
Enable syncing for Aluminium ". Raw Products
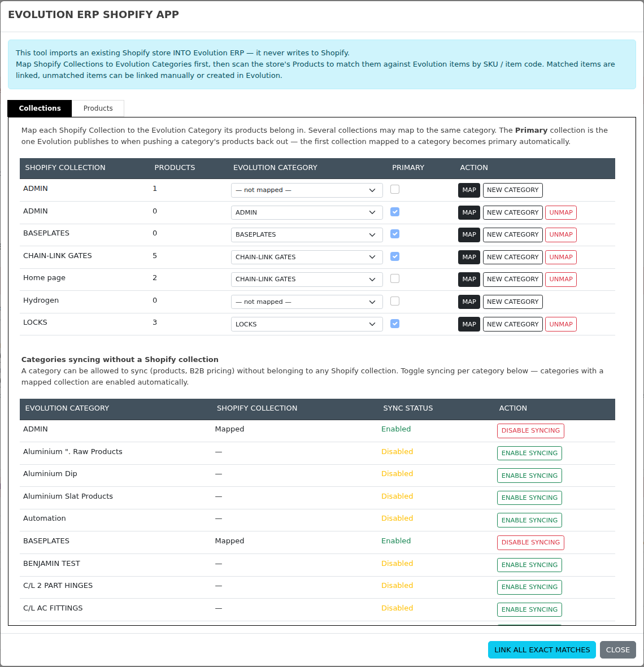pyautogui.click(x=529, y=453)
